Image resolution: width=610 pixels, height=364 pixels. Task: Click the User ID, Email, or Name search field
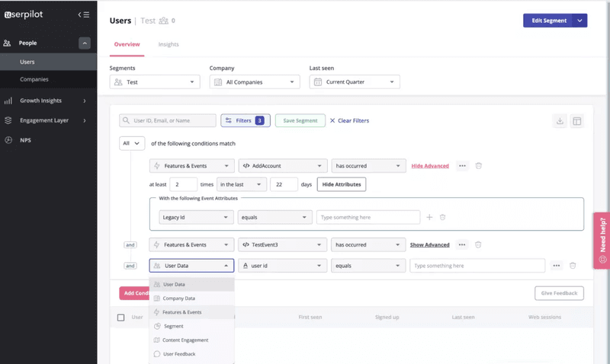click(x=168, y=120)
